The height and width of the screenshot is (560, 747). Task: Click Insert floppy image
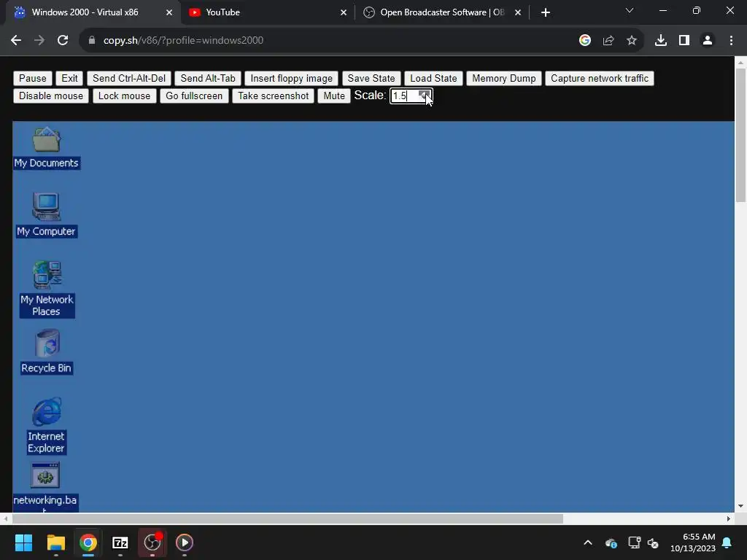click(x=292, y=78)
